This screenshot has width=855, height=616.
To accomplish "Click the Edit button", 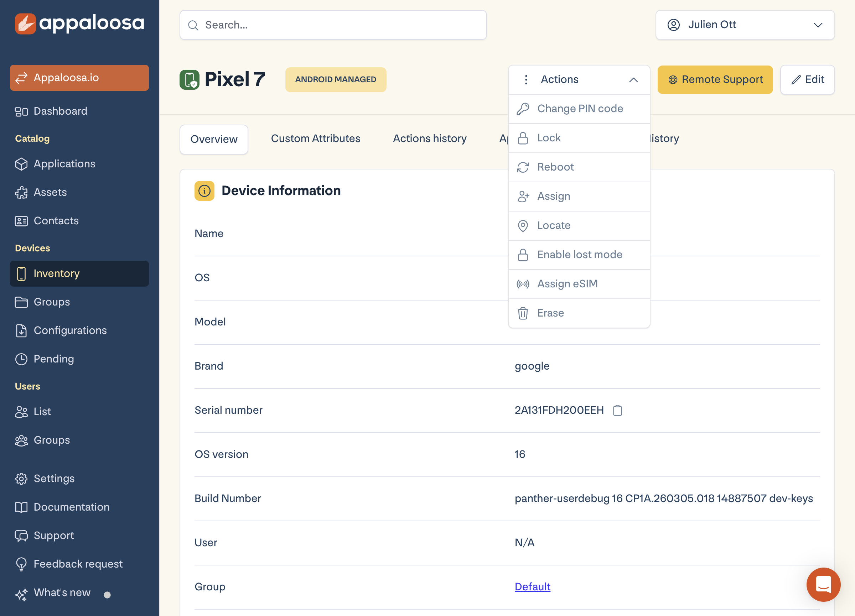I will (x=808, y=79).
